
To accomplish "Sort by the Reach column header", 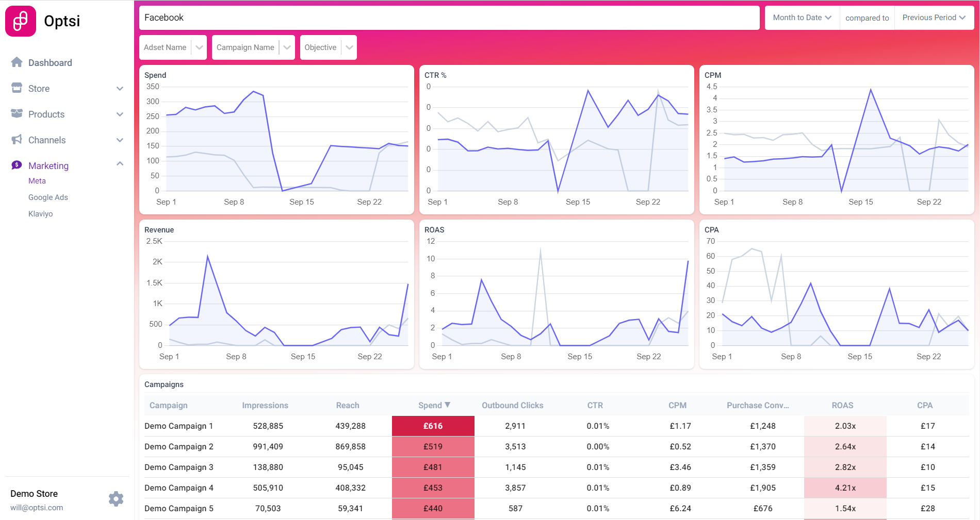I will click(348, 406).
